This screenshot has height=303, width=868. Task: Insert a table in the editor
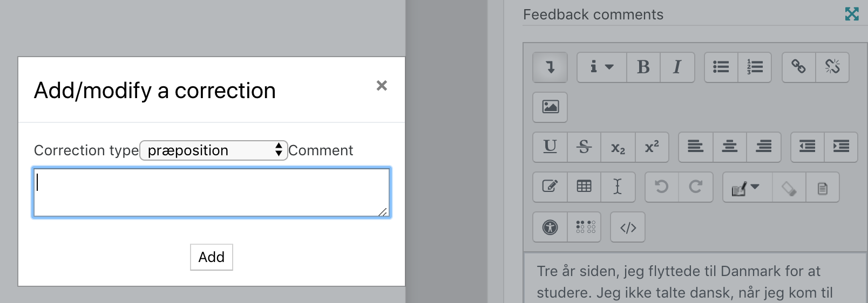[x=584, y=187]
